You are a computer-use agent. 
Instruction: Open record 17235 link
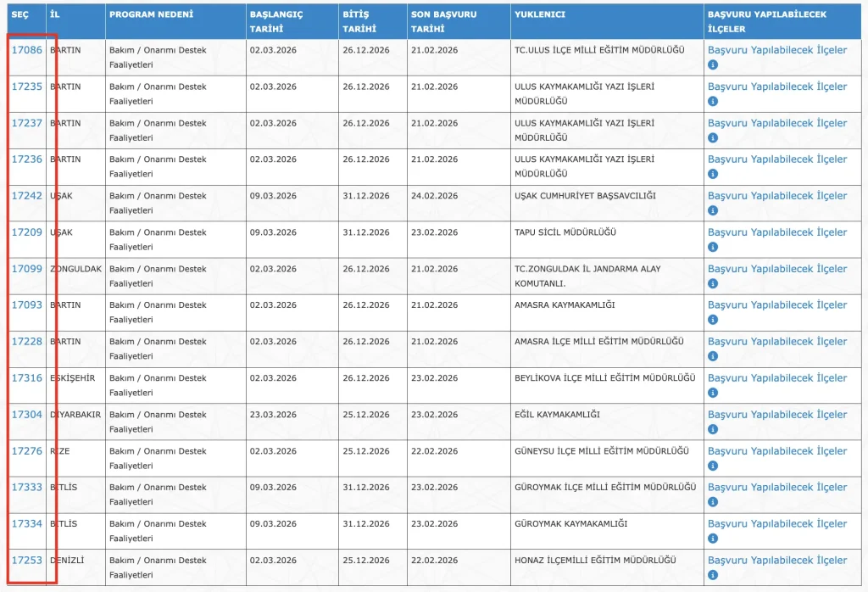click(x=26, y=87)
